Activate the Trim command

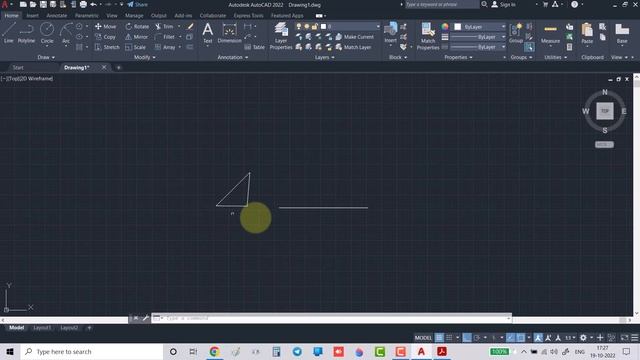pos(164,27)
